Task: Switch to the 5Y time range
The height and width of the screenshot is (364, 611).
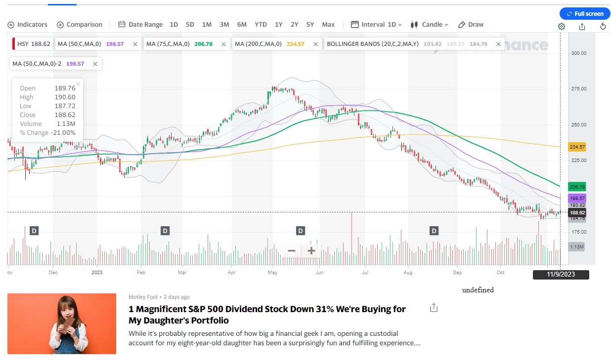Action: (x=310, y=25)
